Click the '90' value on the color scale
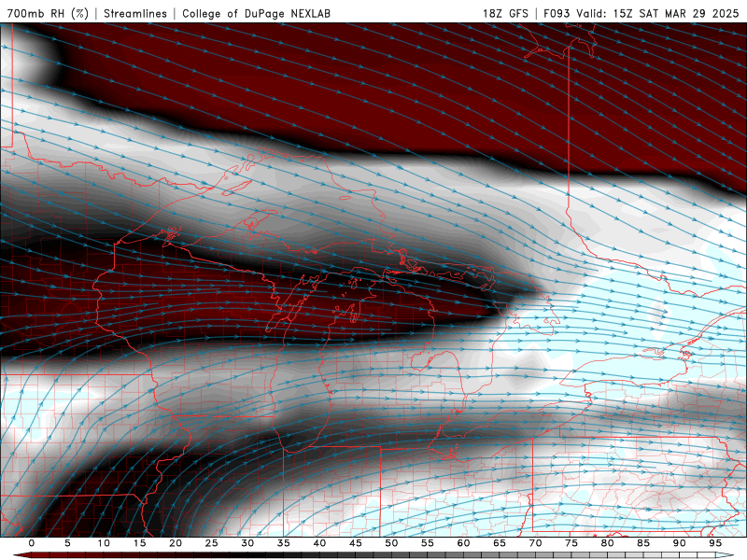 point(679,543)
